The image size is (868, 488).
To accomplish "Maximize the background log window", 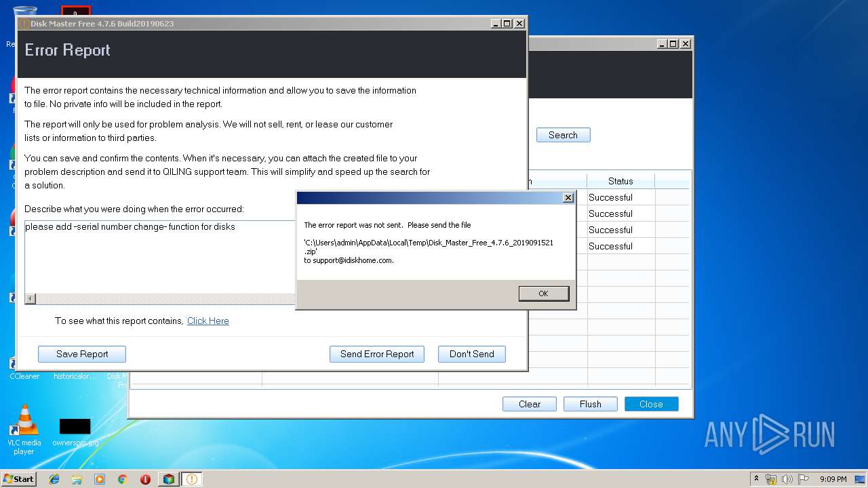I will (x=673, y=43).
